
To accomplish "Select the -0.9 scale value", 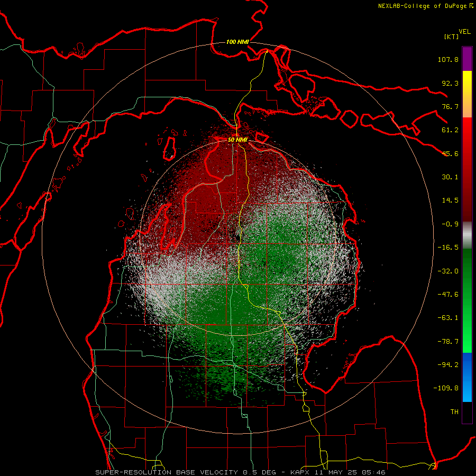I will tap(450, 224).
